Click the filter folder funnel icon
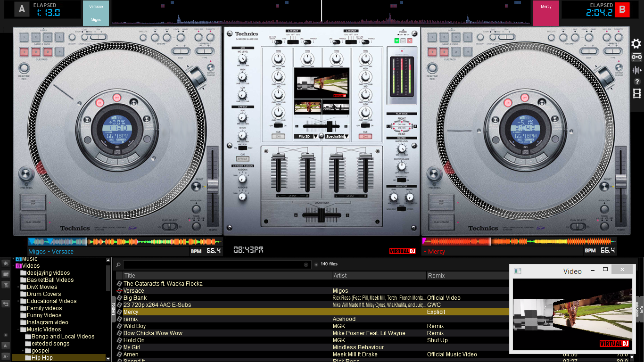This screenshot has height=362, width=644. pos(6,285)
